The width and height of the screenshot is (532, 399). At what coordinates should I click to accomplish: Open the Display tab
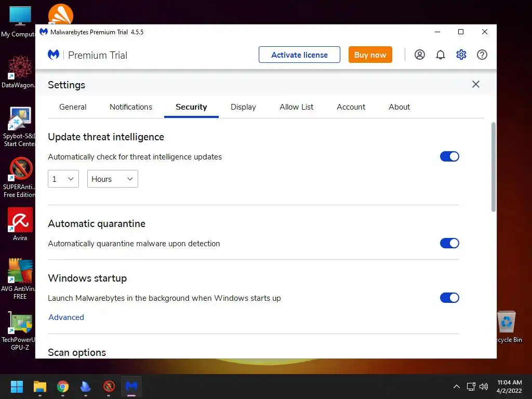[243, 107]
